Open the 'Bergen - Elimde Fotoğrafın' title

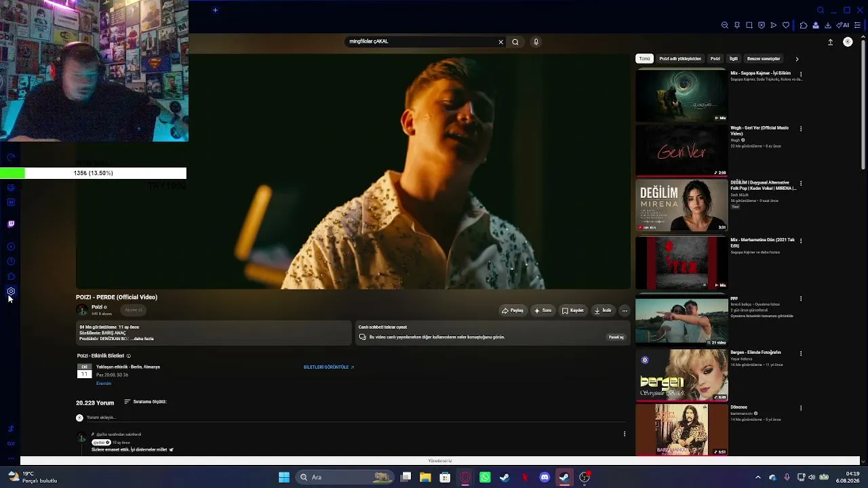coord(755,352)
